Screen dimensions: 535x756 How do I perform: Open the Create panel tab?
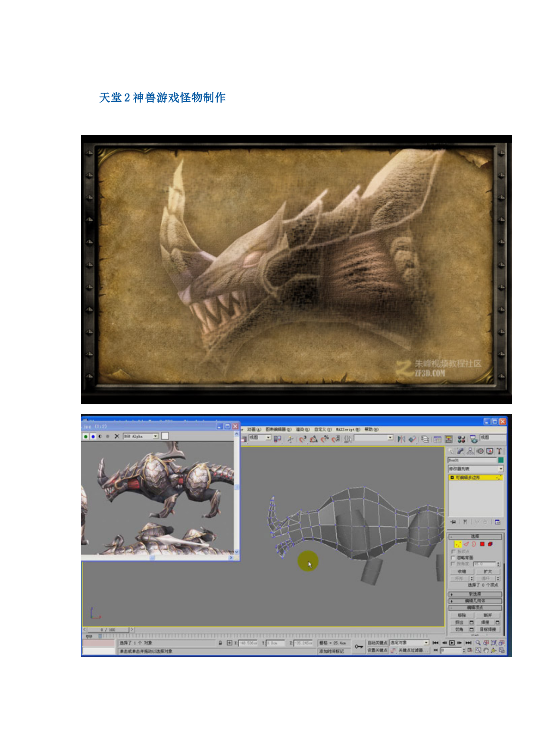click(x=451, y=451)
